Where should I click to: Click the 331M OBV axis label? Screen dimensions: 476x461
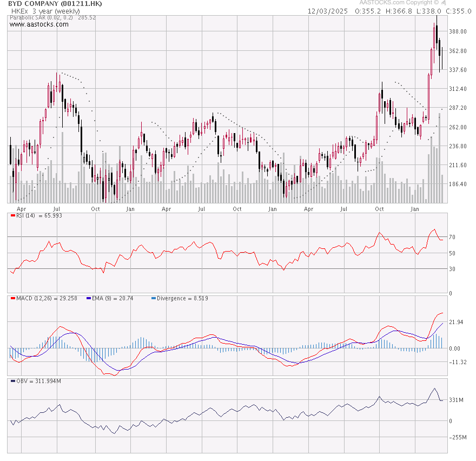pos(457,400)
